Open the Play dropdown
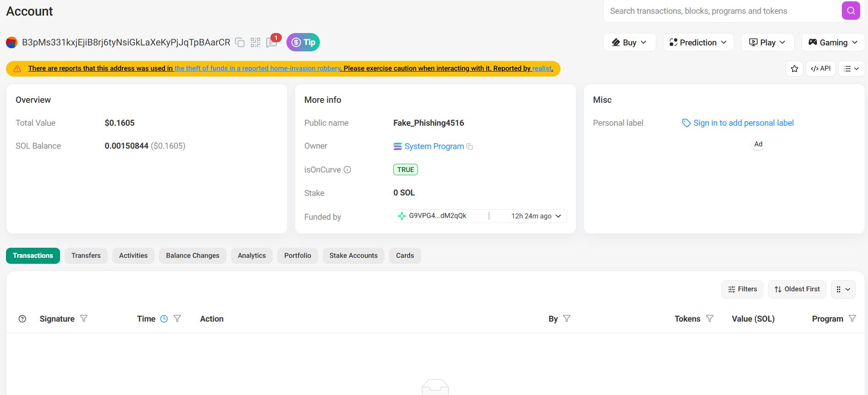The image size is (868, 395). point(768,42)
